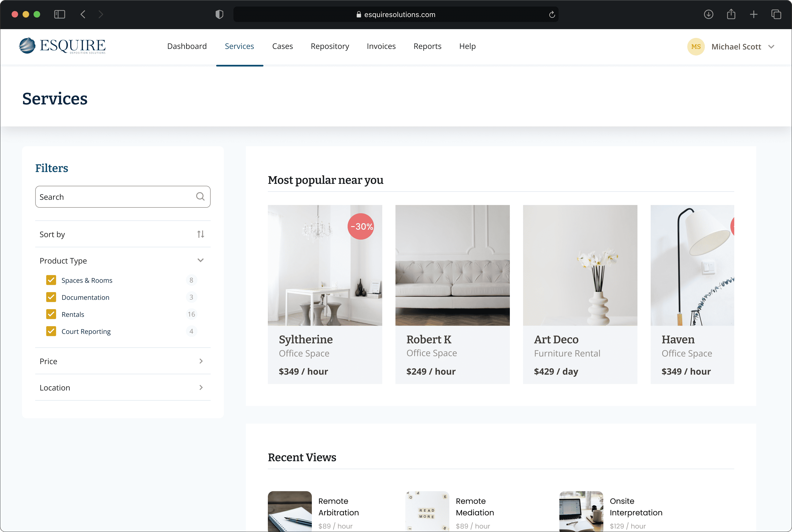Image resolution: width=792 pixels, height=532 pixels.
Task: Open the Invoices navigation item
Action: point(381,46)
